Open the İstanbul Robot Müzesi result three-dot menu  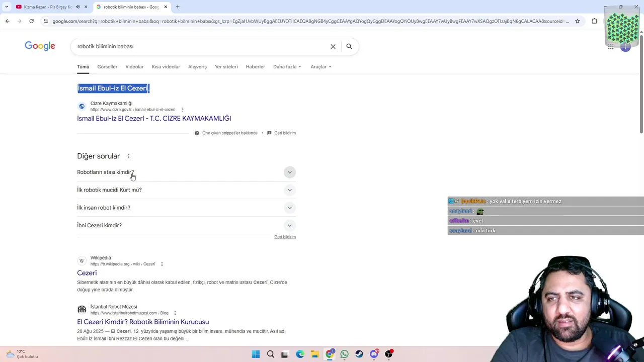pos(175,313)
